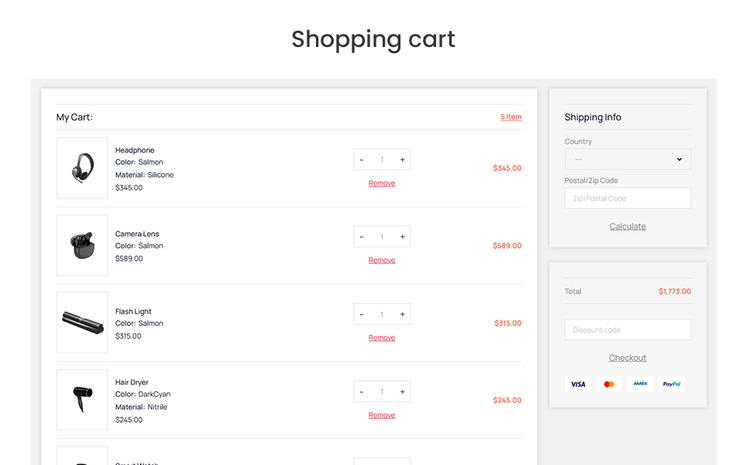Click the Camera Lens quantity value field
The width and height of the screenshot is (748, 465).
pyautogui.click(x=382, y=237)
